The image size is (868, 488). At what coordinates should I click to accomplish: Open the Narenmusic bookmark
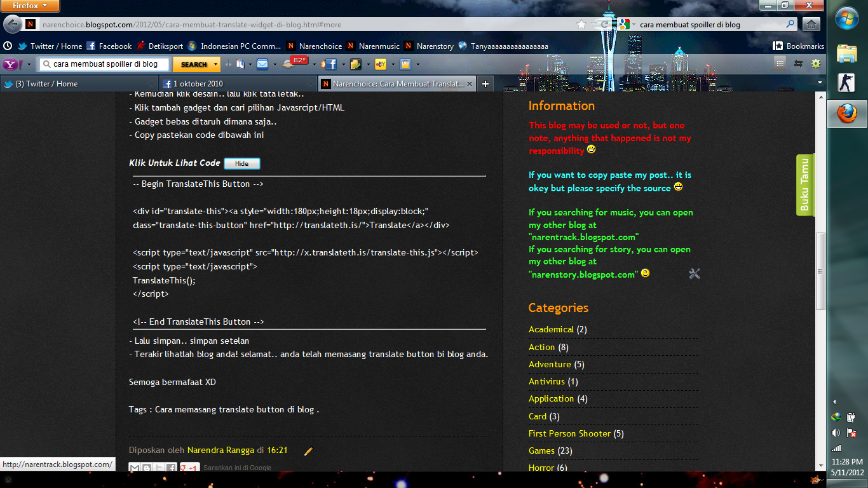pyautogui.click(x=373, y=46)
